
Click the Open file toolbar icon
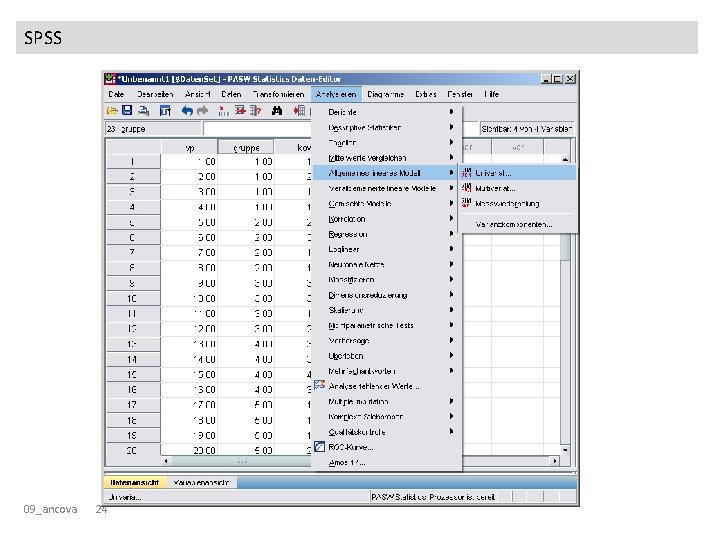click(x=112, y=111)
